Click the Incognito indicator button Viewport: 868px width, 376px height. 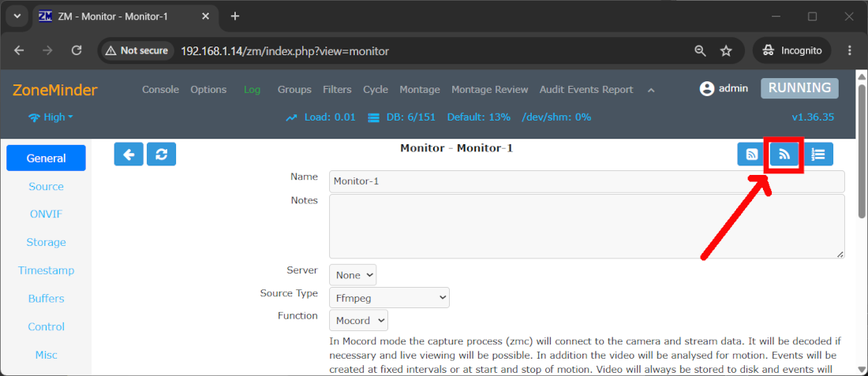tap(791, 51)
